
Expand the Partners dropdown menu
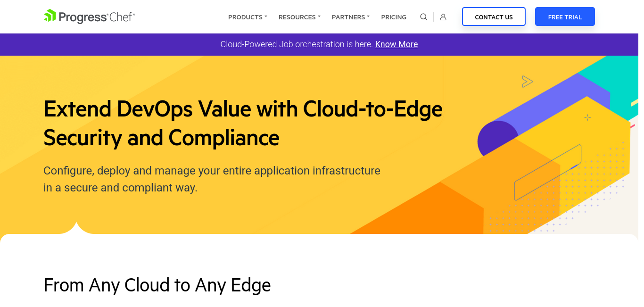350,17
